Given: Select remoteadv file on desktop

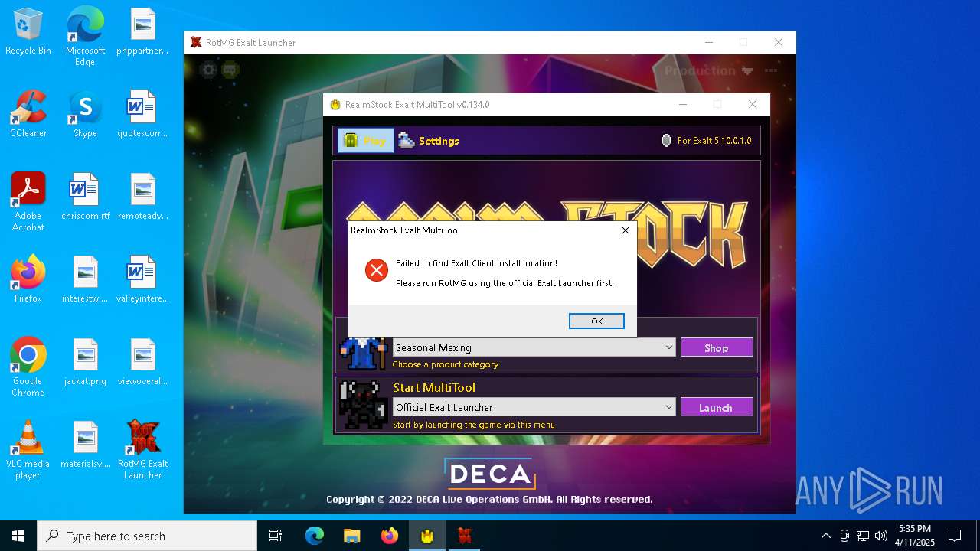Looking at the screenshot, I should pyautogui.click(x=142, y=197).
